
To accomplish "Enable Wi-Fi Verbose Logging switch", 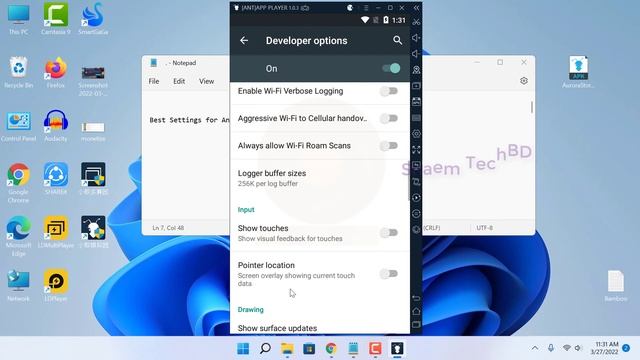I will tap(389, 91).
